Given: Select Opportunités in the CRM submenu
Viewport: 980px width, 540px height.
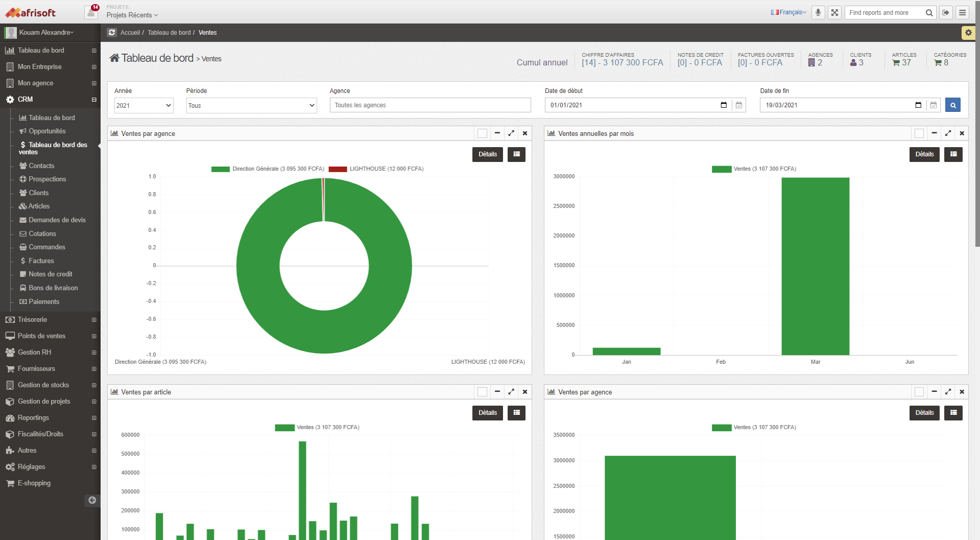Looking at the screenshot, I should click(x=47, y=131).
